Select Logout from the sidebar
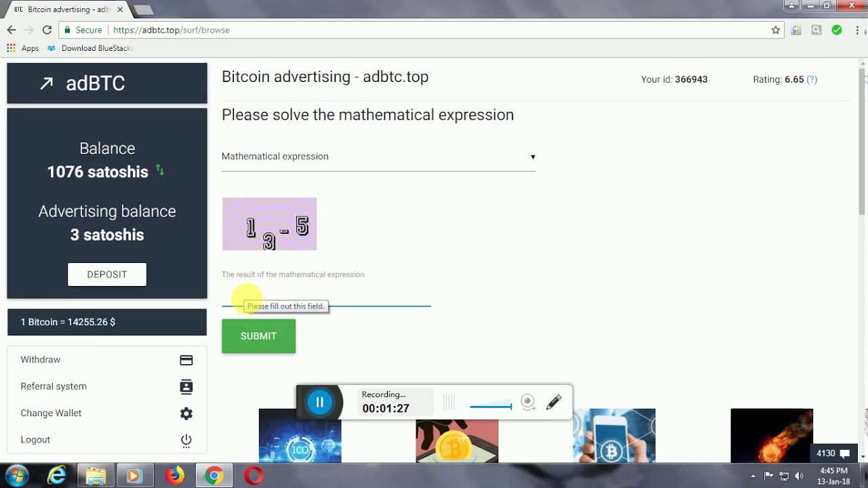Viewport: 868px width, 488px height. click(107, 440)
